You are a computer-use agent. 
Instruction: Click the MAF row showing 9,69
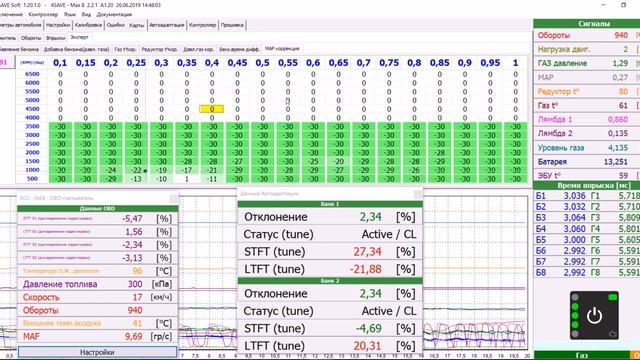(x=97, y=336)
